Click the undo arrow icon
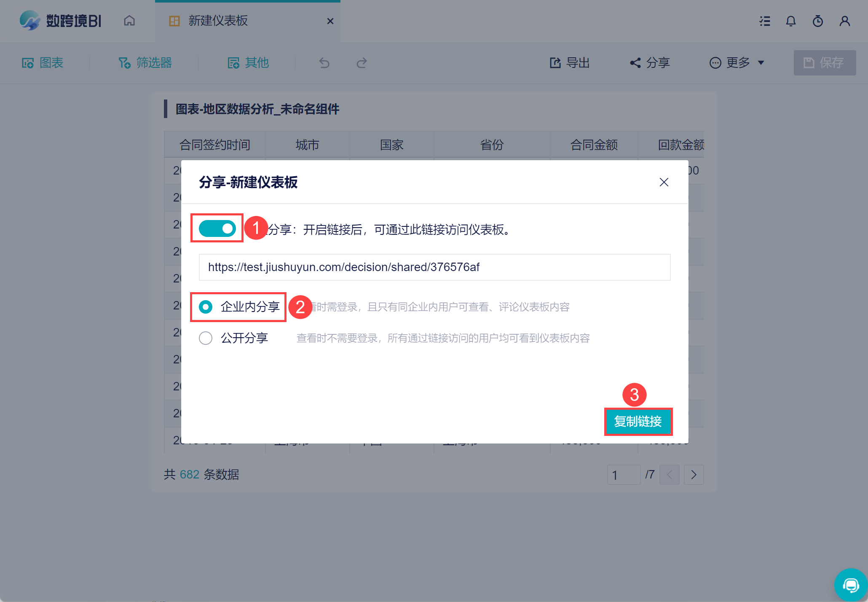Screen dimensions: 868x602 click(324, 63)
